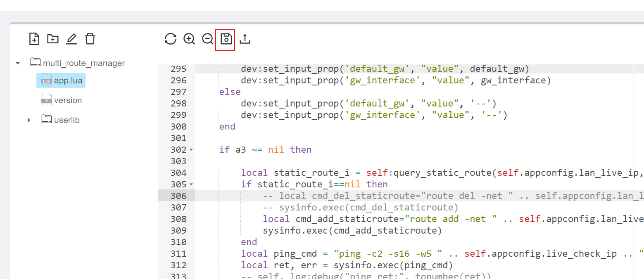
Task: Refresh the editor view
Action: [170, 38]
